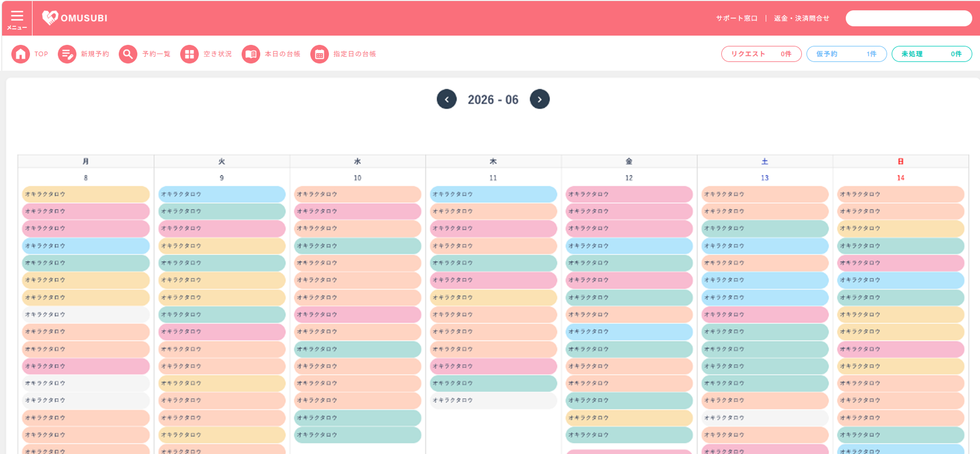Open 新規予約 pencil icon
The image size is (980, 454).
pos(67,54)
